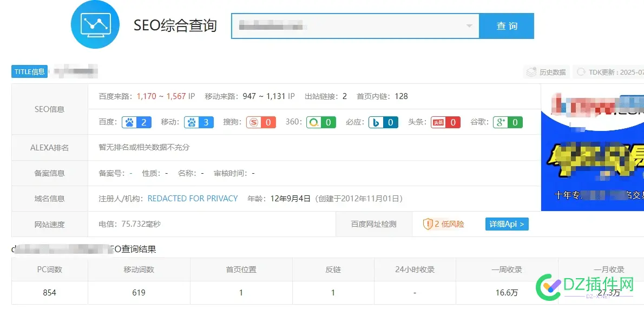
Task: Click the 24小时收录 column header
Action: [415, 269]
